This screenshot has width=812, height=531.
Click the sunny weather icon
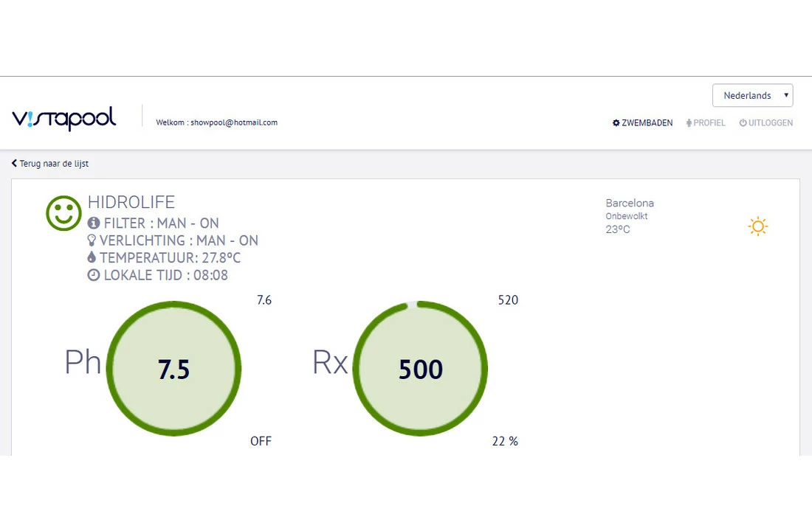click(757, 226)
